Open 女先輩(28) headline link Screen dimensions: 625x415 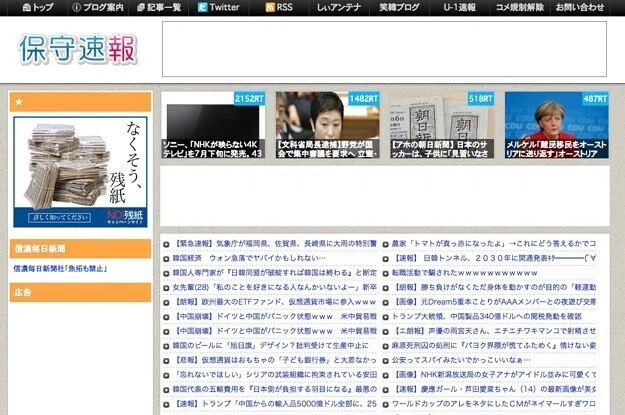pos(275,287)
